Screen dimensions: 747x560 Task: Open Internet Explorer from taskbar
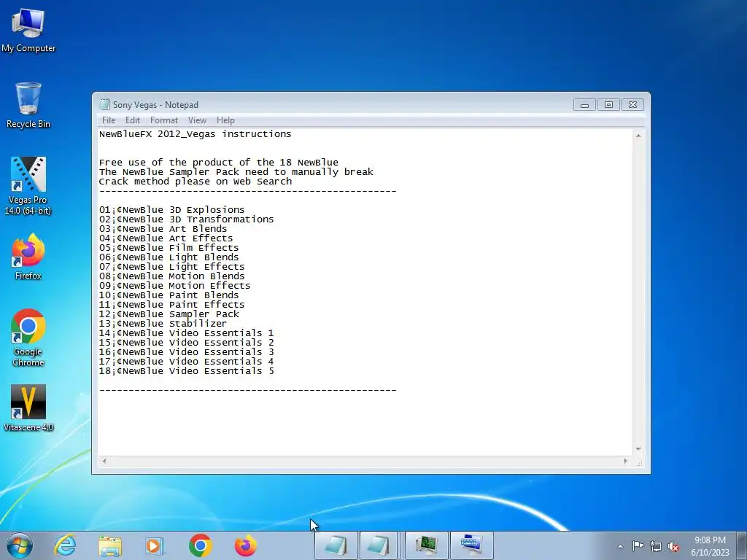pos(65,545)
